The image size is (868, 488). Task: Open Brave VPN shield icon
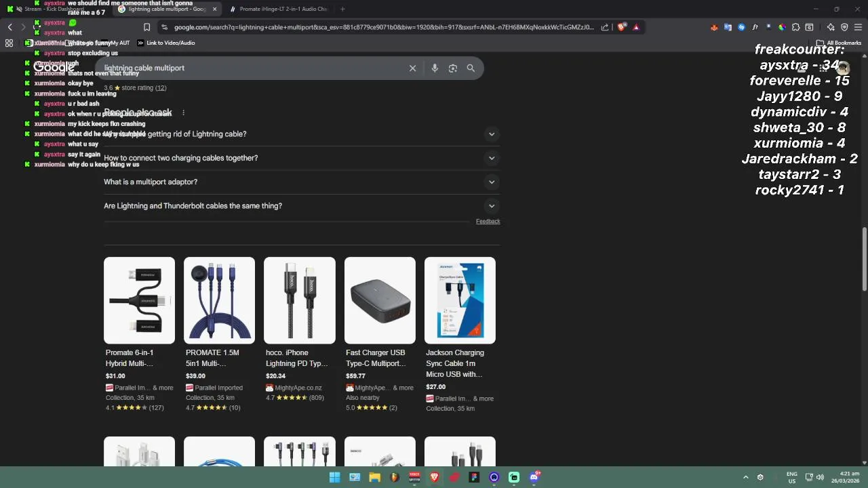[844, 27]
